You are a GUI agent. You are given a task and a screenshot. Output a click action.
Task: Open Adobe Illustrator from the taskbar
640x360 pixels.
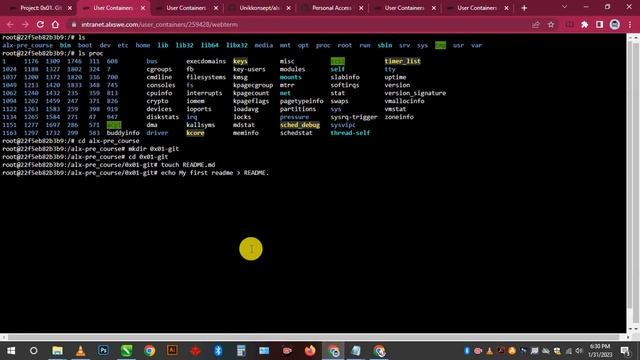(x=172, y=351)
